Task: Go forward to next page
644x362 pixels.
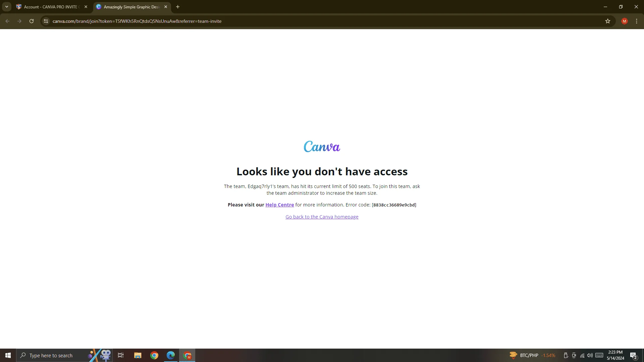Action: point(19,21)
